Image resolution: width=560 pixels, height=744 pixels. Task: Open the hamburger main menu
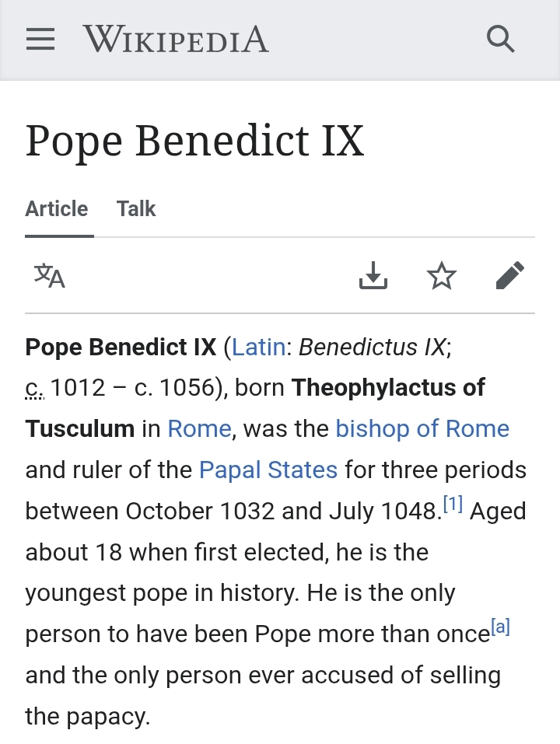tap(40, 39)
